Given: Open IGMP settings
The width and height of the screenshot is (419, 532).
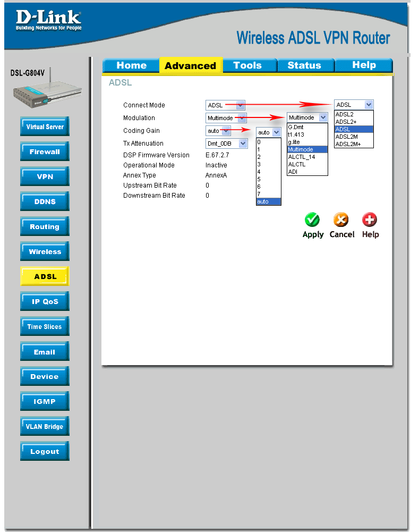Looking at the screenshot, I should pyautogui.click(x=45, y=401).
